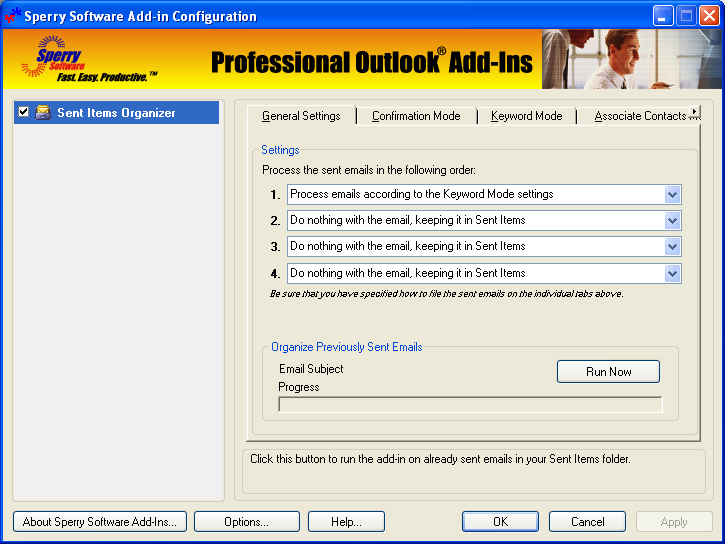Screen dimensions: 725x544
Task: Click the 'Professional Outlook Add-Ins' banner heading
Action: [x=372, y=62]
